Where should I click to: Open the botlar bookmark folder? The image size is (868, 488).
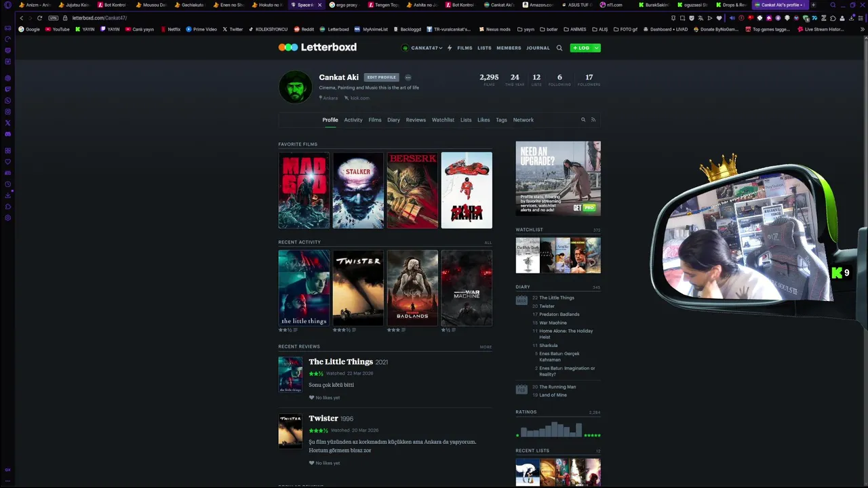(x=549, y=29)
